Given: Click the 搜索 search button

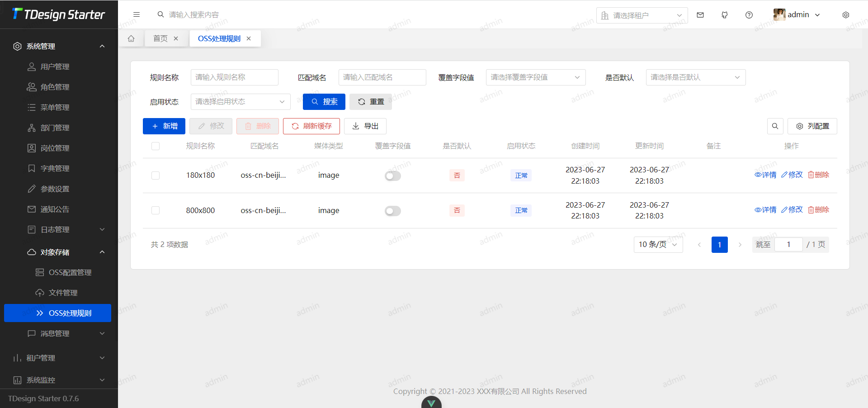Looking at the screenshot, I should [x=324, y=102].
